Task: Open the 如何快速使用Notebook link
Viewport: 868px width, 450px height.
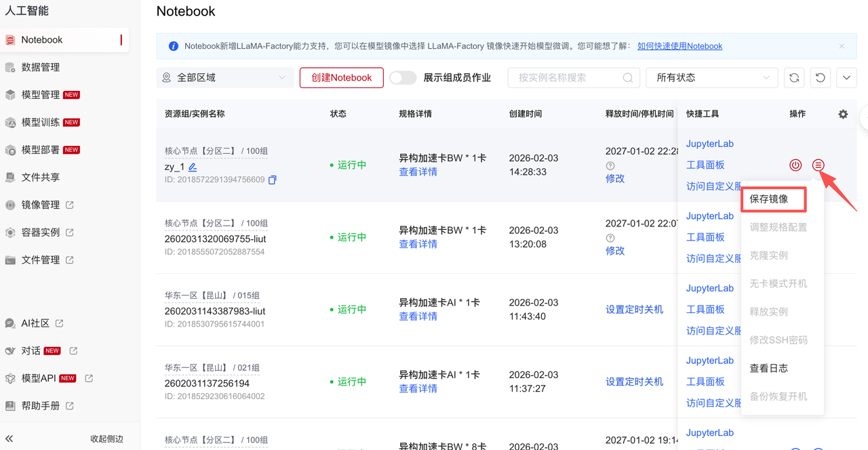Action: point(679,46)
